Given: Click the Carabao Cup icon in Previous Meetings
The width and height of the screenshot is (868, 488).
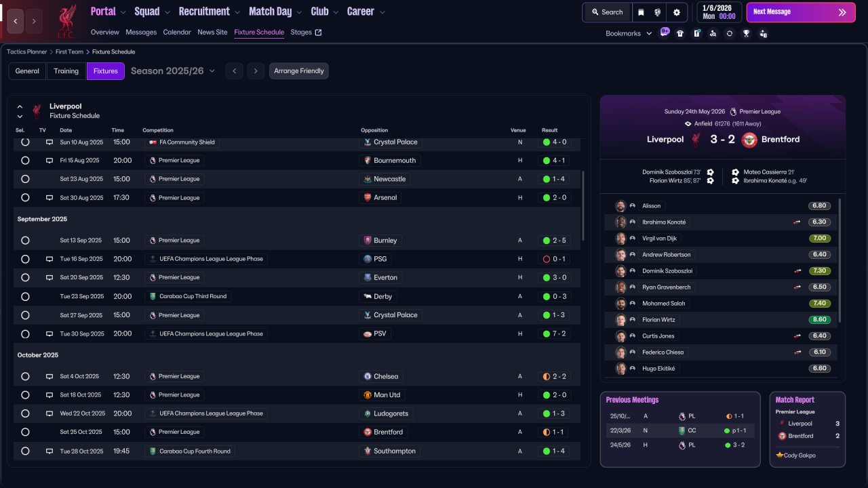Looking at the screenshot, I should click(682, 430).
